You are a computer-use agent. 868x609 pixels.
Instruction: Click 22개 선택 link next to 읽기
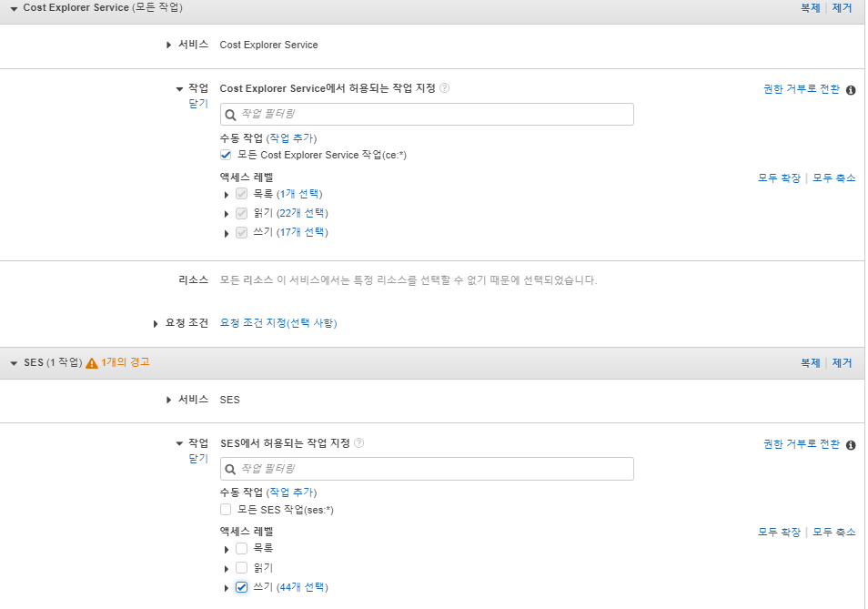click(x=302, y=213)
